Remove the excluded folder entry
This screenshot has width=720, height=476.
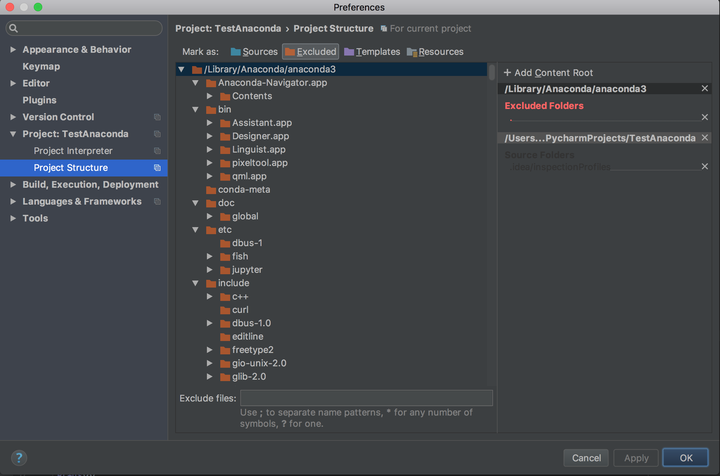pos(704,117)
